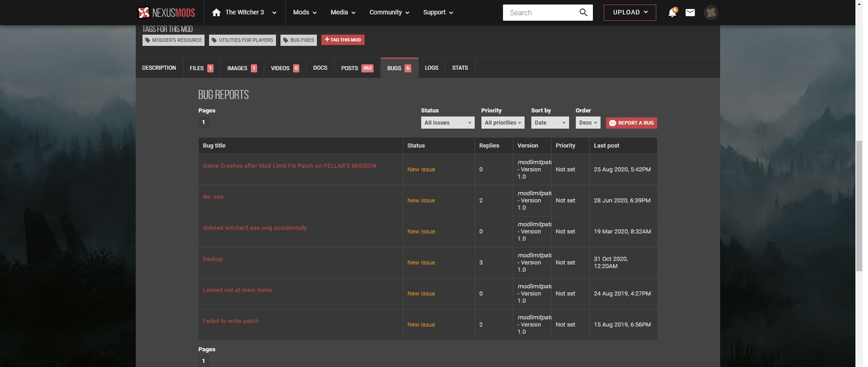This screenshot has width=868, height=367.
Task: Click '15 Aug 2019, 6:56PM' last post date
Action: coord(622,325)
